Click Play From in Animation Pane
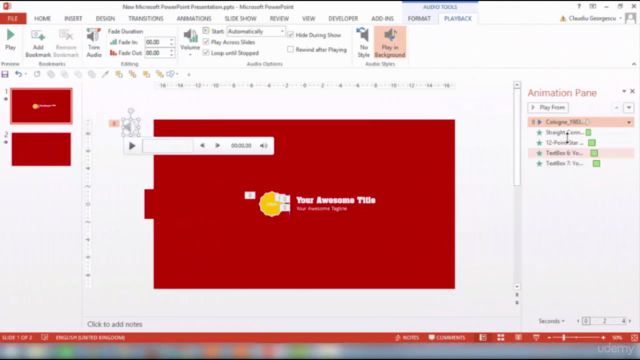Image resolution: width=640 pixels, height=360 pixels. coord(548,107)
